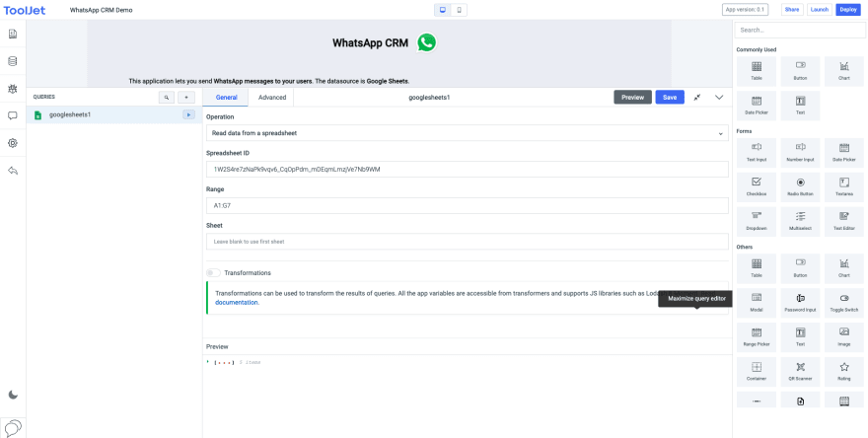The width and height of the screenshot is (868, 438).
Task: Open the chat support bubble at bottom-left
Action: pos(13,427)
